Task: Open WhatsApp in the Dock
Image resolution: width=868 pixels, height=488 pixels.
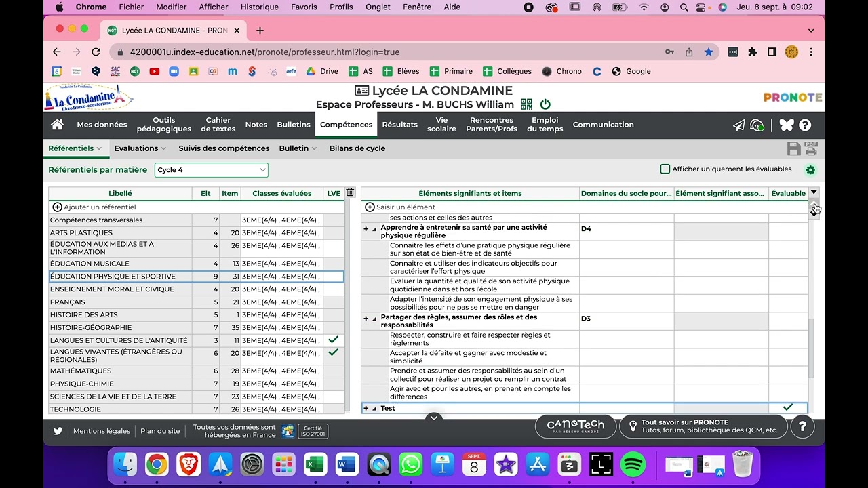Action: (410, 464)
